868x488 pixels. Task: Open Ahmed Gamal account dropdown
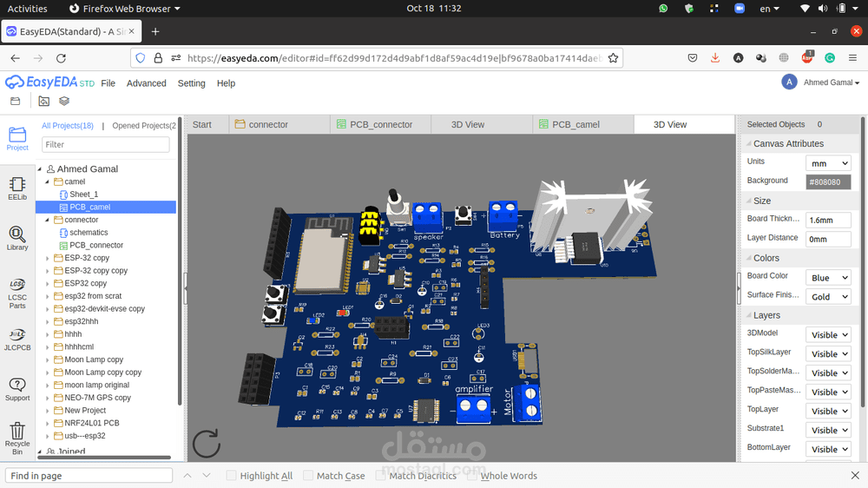832,82
